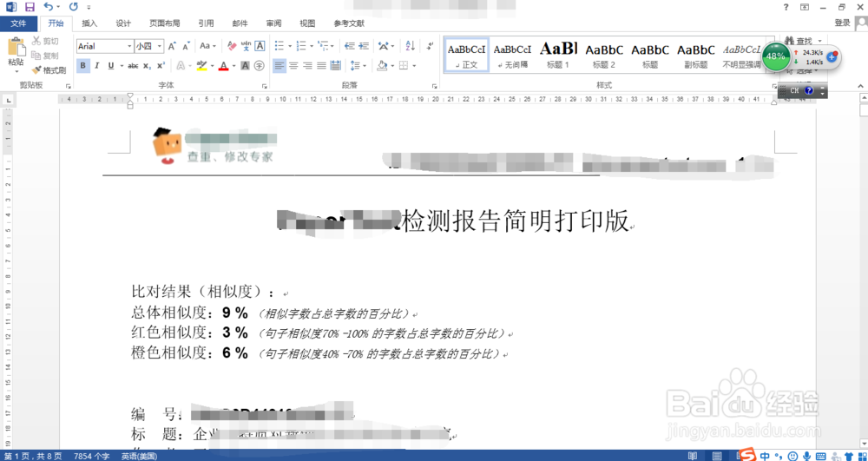Apply distributed alignment
The height and width of the screenshot is (461, 868).
pos(335,66)
